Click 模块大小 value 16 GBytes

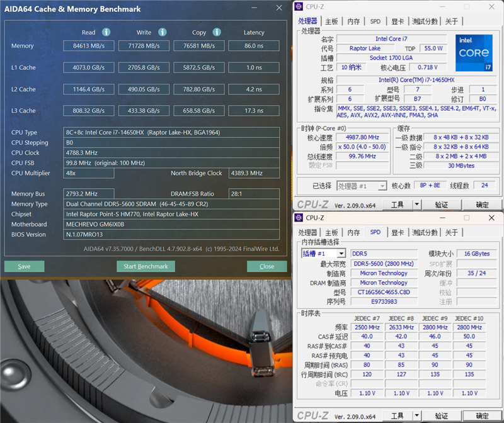[x=477, y=254]
